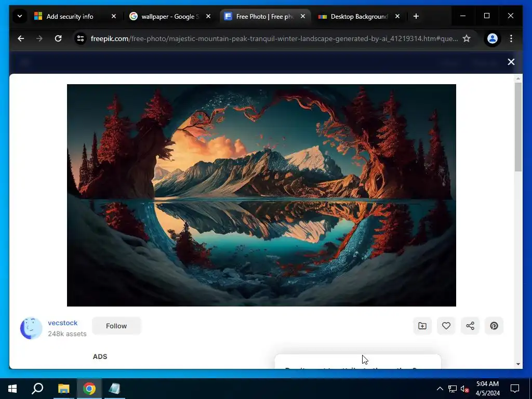This screenshot has height=399, width=532.
Task: Open the Windows notification center
Action: [515, 389]
